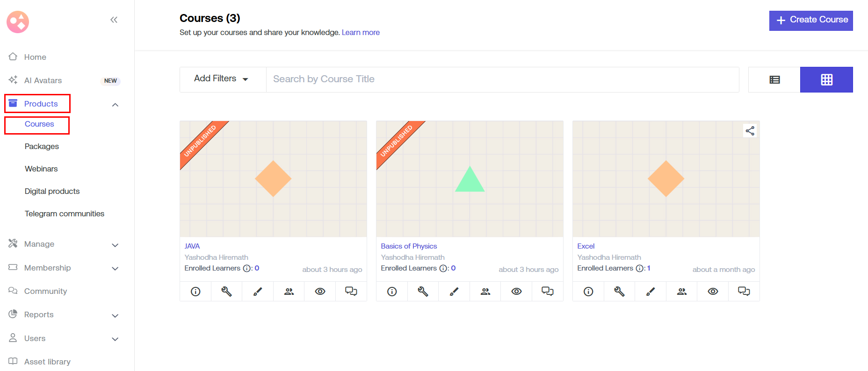Click the discussion chat icon on the Excel card

pyautogui.click(x=744, y=292)
